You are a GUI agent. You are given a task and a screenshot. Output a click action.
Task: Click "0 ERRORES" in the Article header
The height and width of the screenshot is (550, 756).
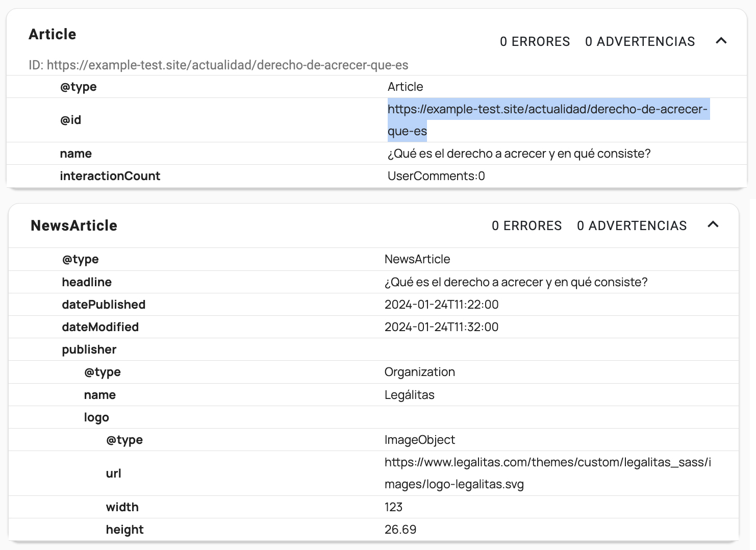535,41
